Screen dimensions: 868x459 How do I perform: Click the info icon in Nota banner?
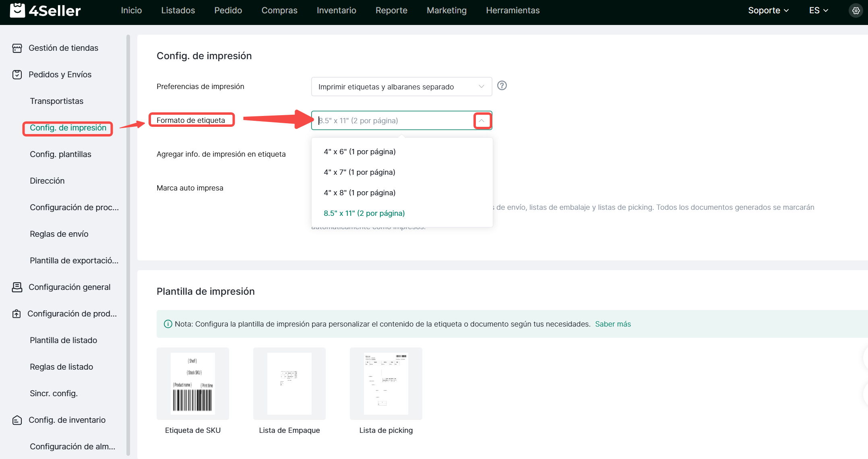click(168, 324)
